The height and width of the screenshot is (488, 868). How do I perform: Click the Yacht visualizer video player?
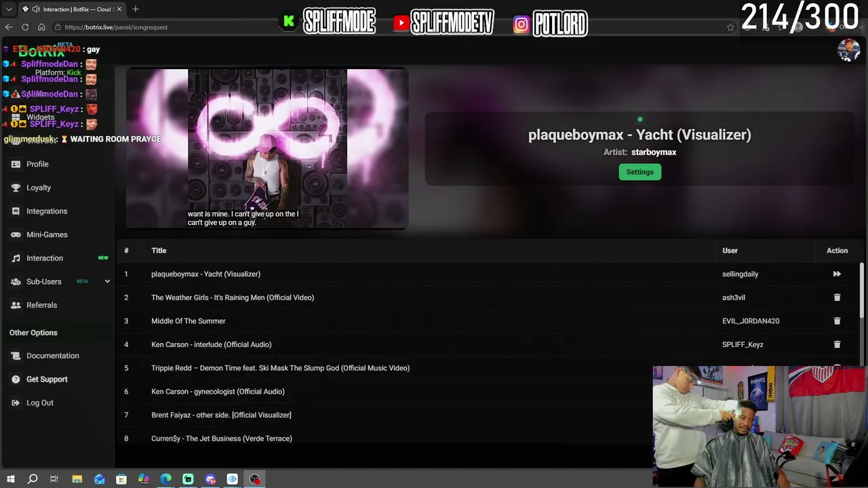point(267,148)
